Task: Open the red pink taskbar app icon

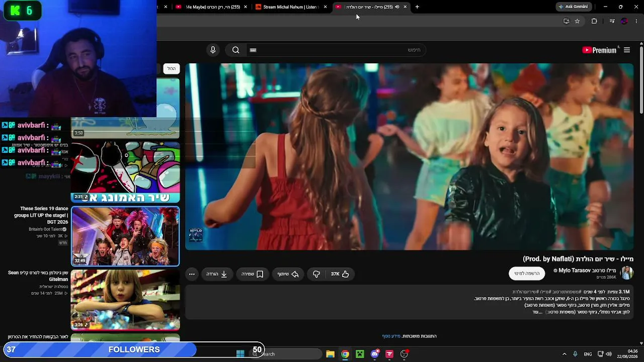Action: [x=389, y=354]
